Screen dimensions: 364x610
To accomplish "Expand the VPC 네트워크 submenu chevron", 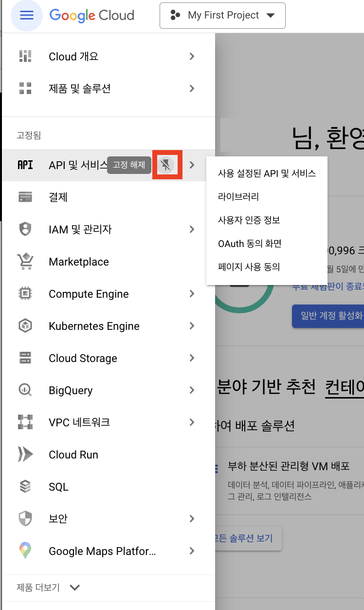I will (x=192, y=422).
